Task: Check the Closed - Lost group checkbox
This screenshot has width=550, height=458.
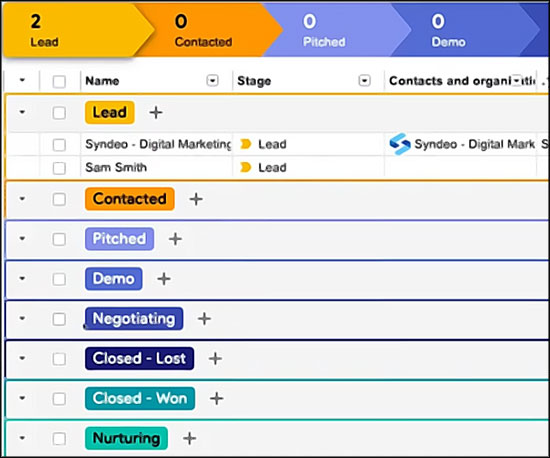Action: [59, 359]
